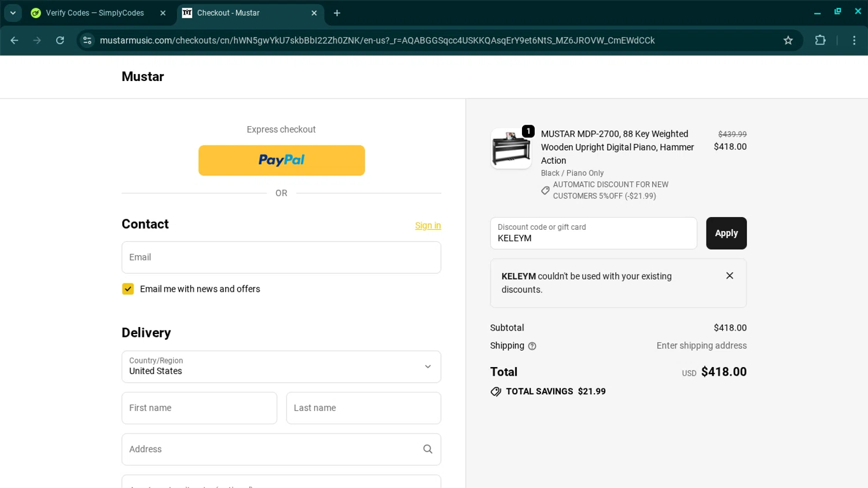868x488 pixels.
Task: Open the browser extensions puzzle icon
Action: click(820, 41)
